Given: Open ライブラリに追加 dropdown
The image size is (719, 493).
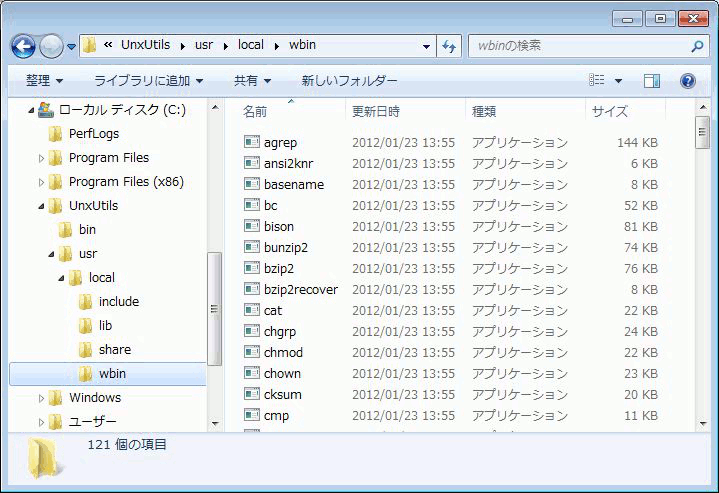Looking at the screenshot, I should [148, 81].
